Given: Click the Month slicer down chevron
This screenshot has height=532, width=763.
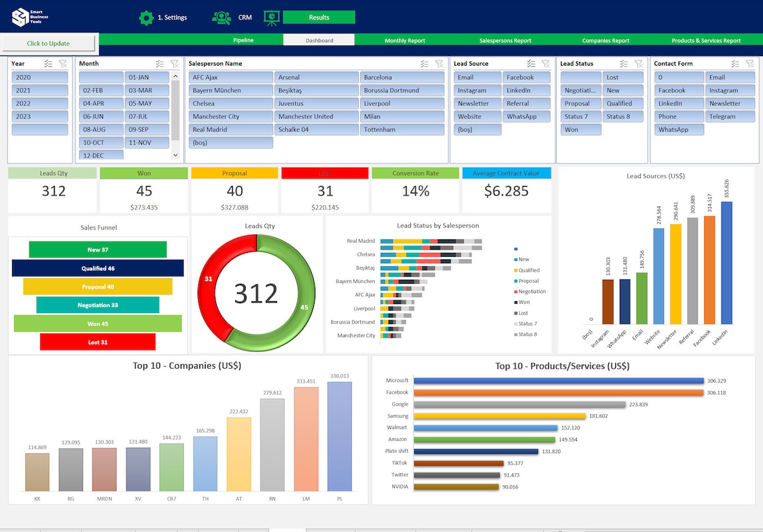Looking at the screenshot, I should [x=176, y=155].
